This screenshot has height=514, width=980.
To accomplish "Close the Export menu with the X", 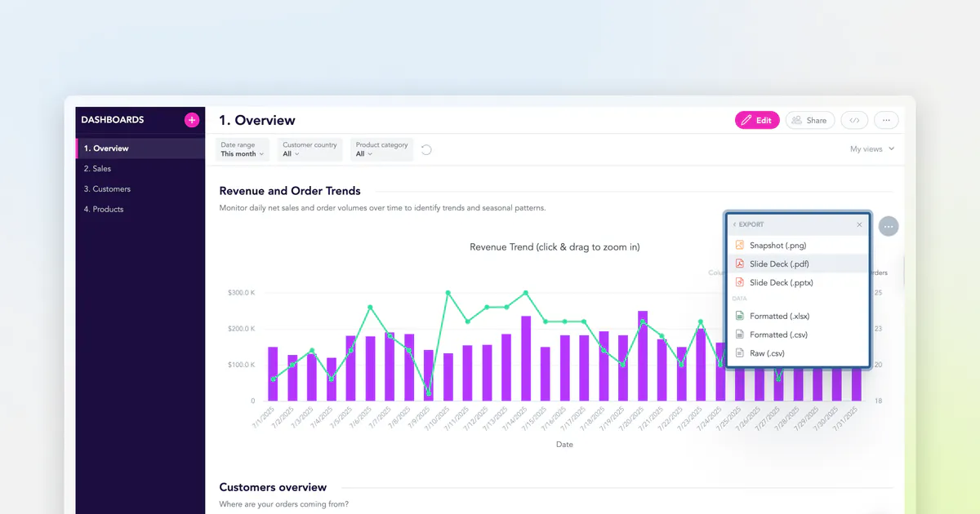I will [859, 224].
